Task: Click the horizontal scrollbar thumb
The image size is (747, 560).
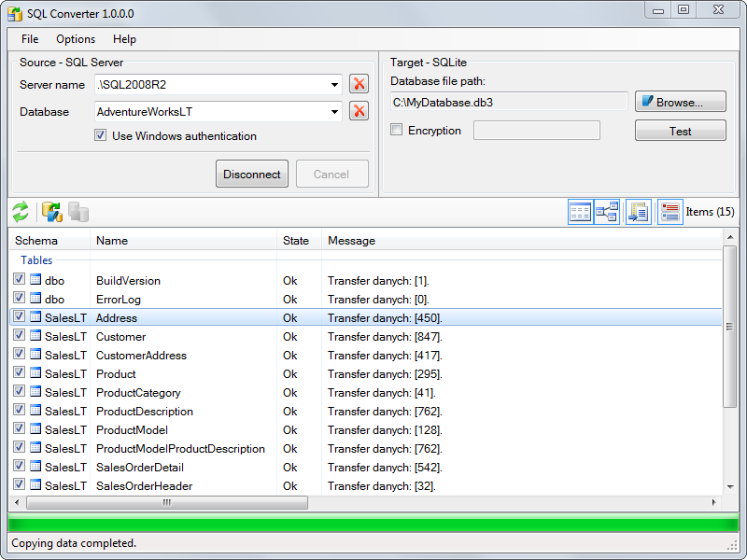Action: click(x=167, y=502)
